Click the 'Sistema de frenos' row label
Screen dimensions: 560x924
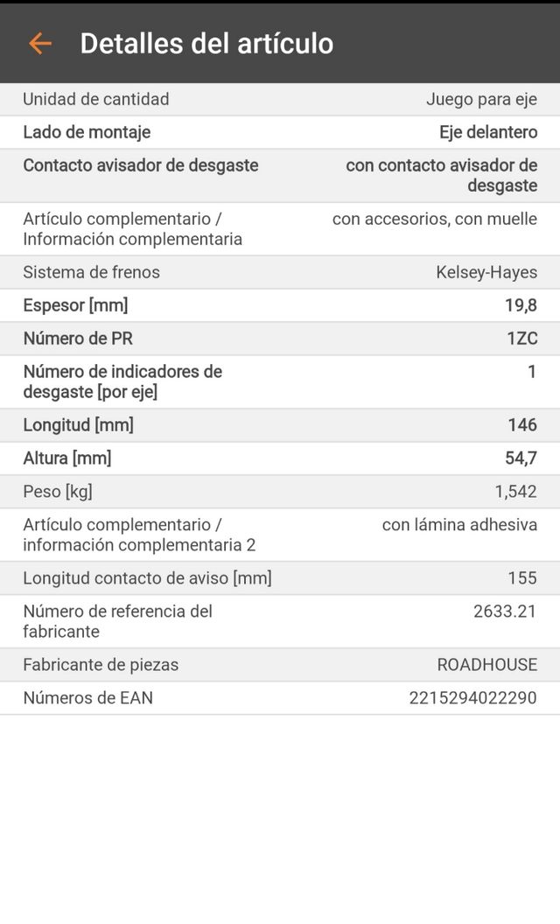(x=91, y=272)
